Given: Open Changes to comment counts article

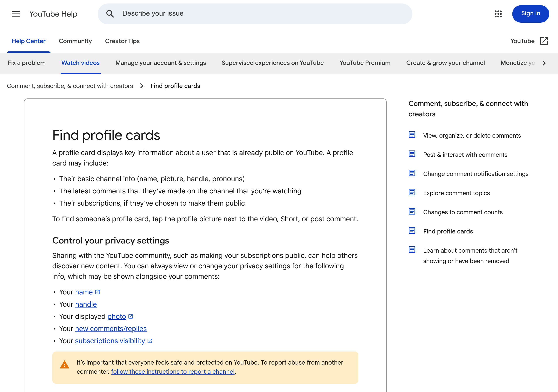Looking at the screenshot, I should point(463,212).
